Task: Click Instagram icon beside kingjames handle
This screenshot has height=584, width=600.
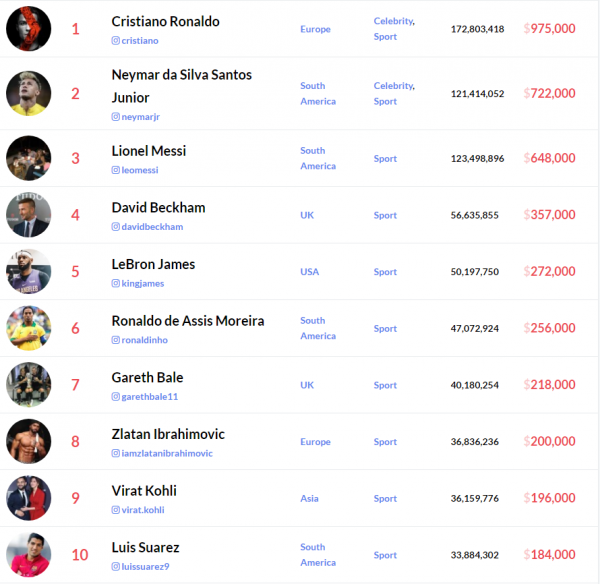Action: coord(116,284)
